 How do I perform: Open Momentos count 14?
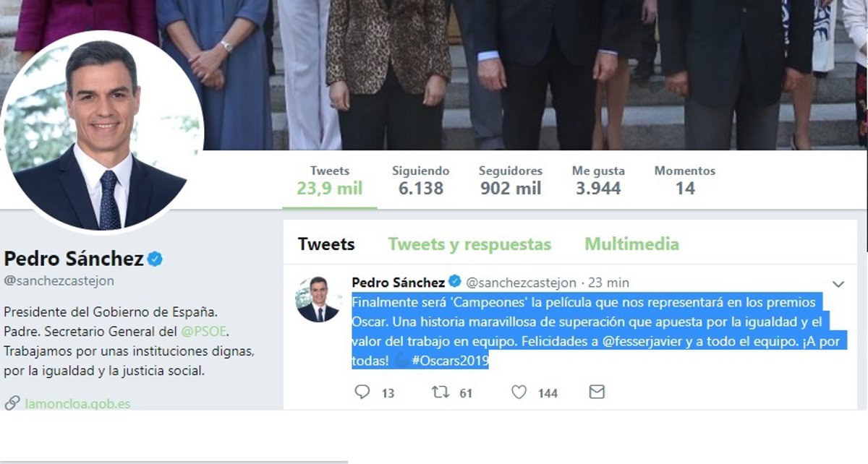tap(684, 181)
